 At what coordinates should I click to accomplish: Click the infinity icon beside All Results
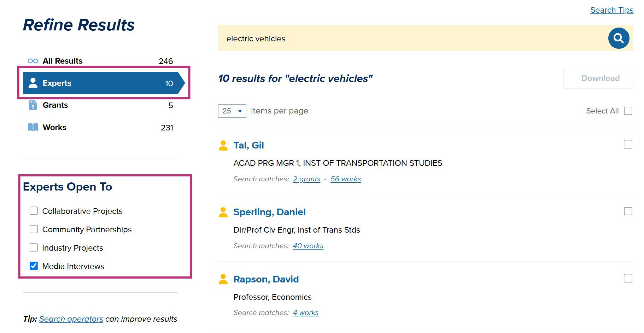(x=33, y=61)
